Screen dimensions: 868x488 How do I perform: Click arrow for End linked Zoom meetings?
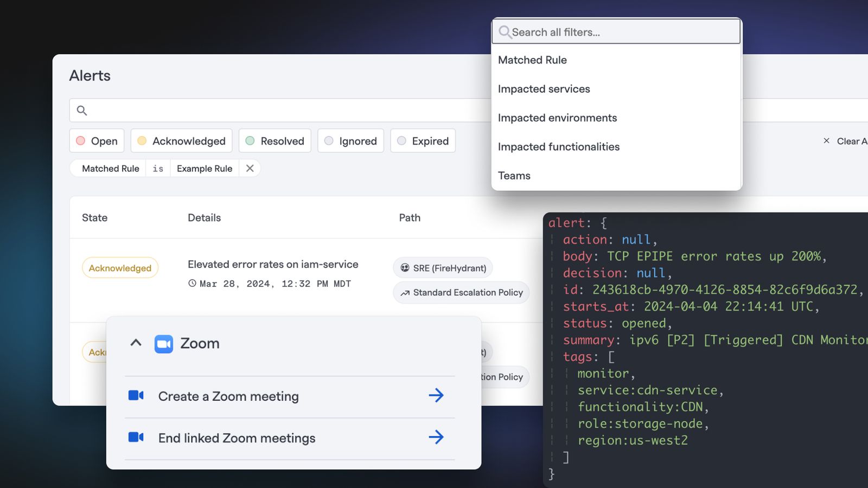tap(436, 437)
